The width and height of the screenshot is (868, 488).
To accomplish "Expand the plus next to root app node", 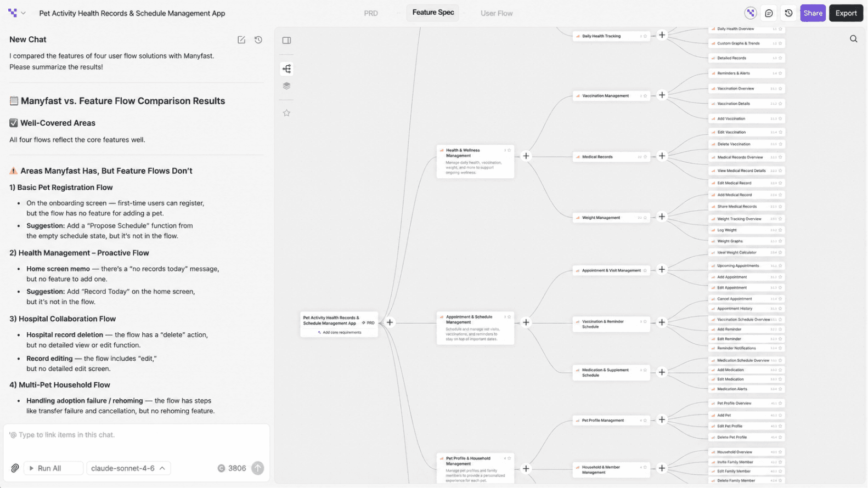I will tap(390, 322).
